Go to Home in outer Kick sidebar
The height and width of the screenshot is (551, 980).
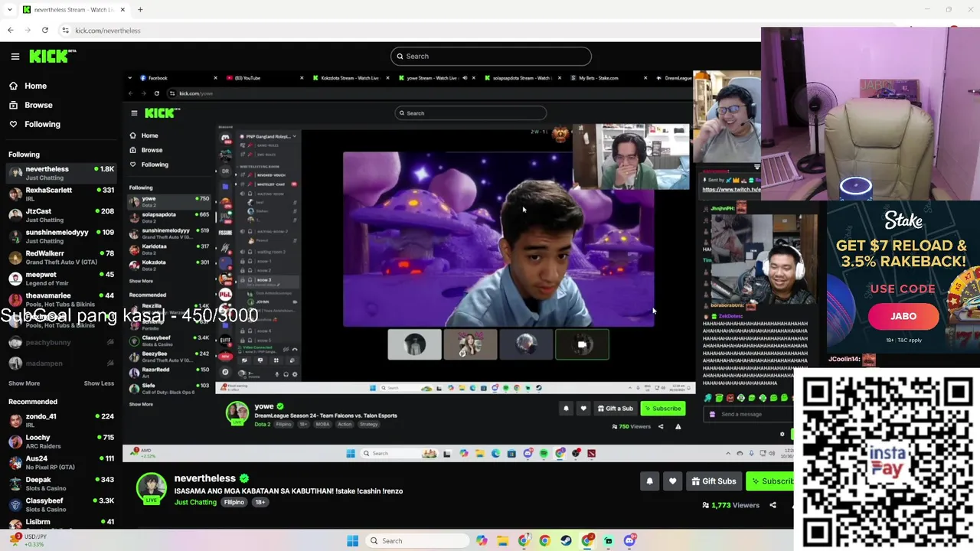[35, 86]
